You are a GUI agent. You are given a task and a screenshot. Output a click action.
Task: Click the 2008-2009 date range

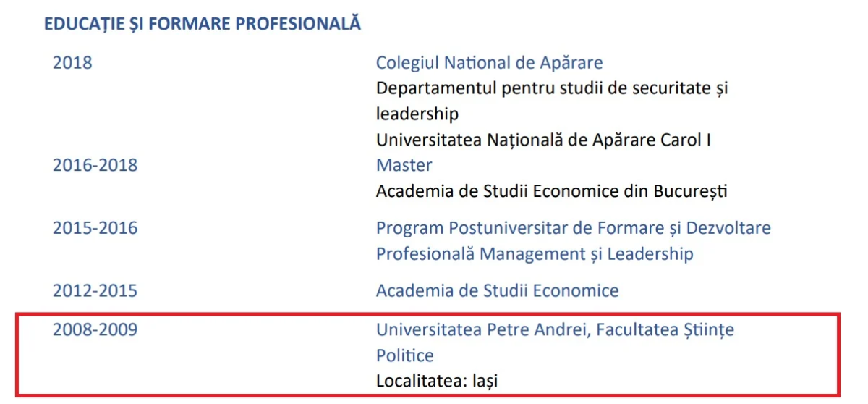pos(95,330)
